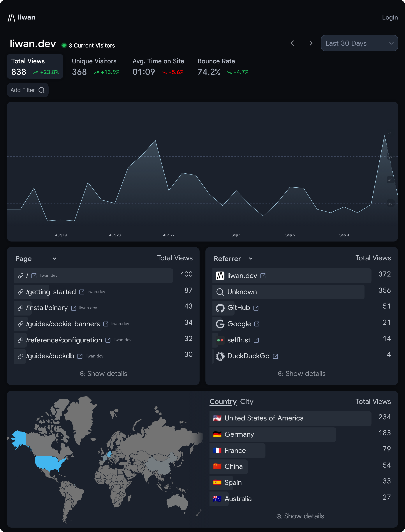405x532 pixels.
Task: Show details for the Country table
Action: pyautogui.click(x=300, y=516)
